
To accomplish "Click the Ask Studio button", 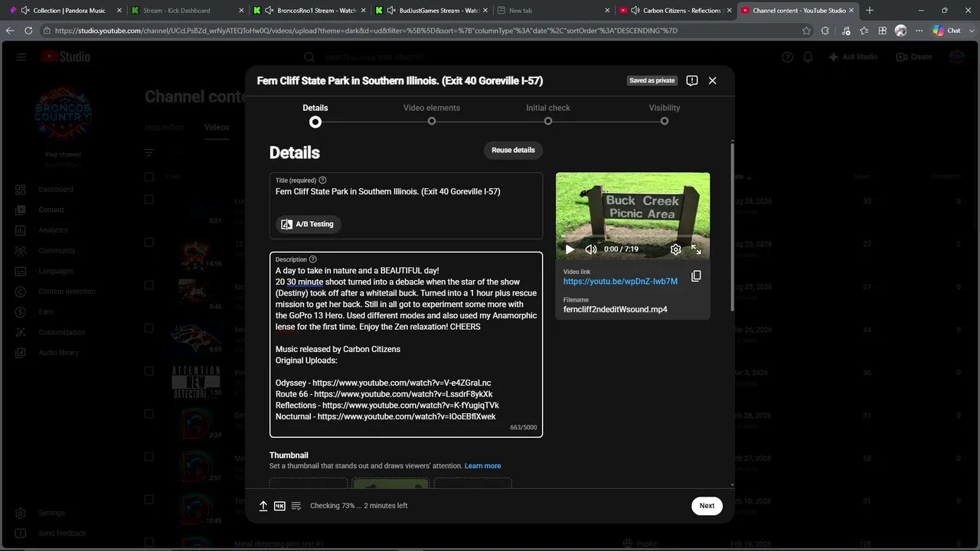I will point(853,57).
